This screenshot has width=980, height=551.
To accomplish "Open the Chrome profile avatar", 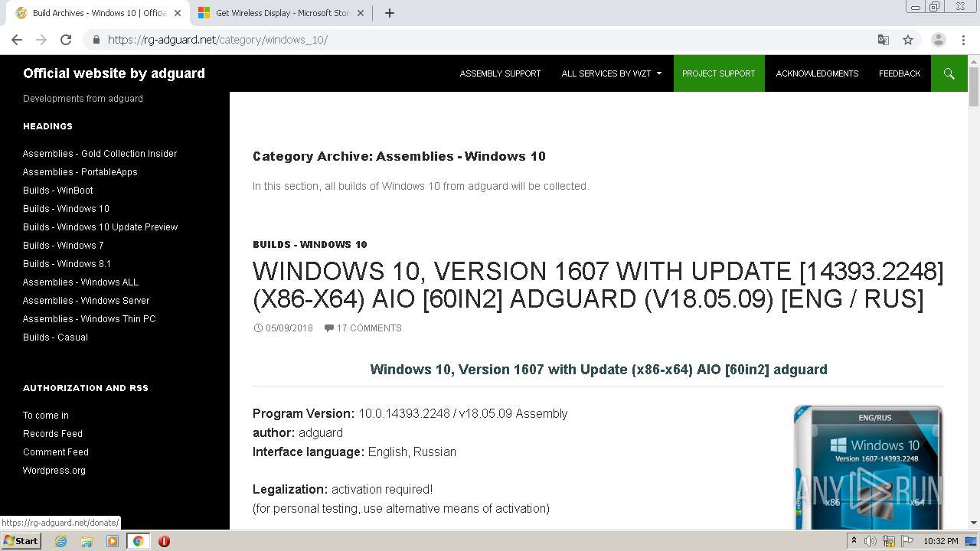I will (939, 40).
